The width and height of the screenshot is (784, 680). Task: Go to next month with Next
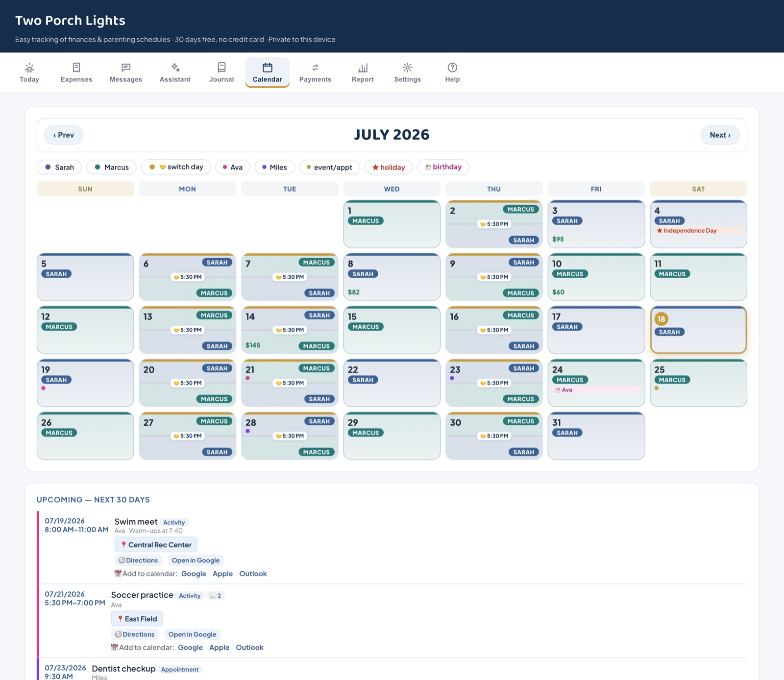tap(720, 135)
